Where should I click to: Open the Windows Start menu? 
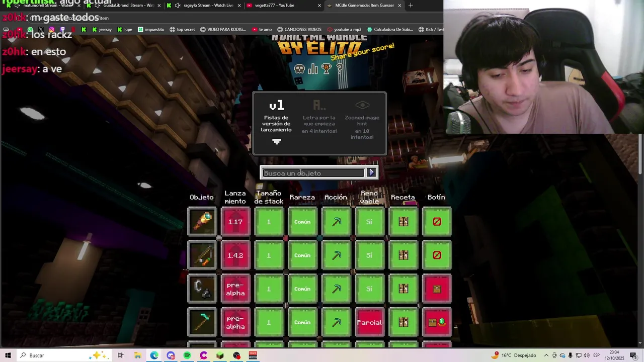(8, 355)
